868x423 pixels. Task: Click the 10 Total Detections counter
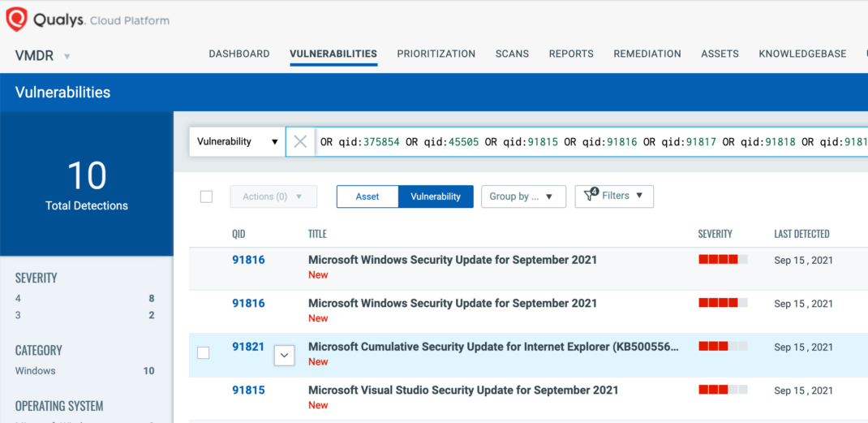87,183
